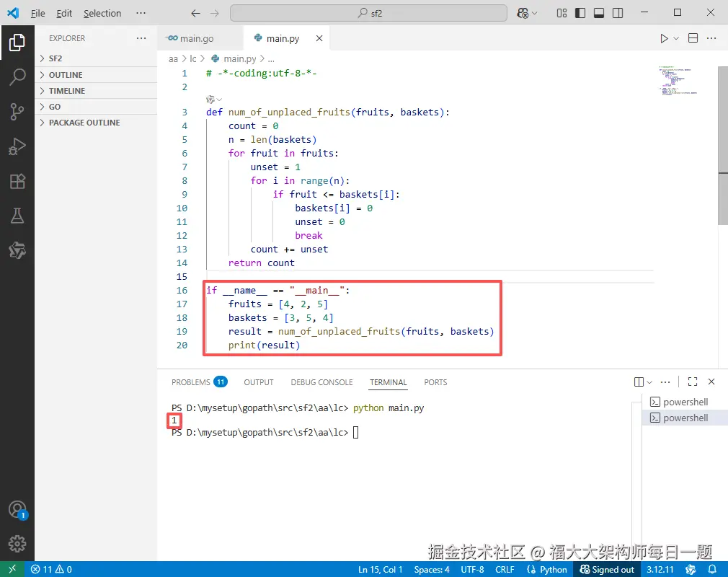The height and width of the screenshot is (577, 728).
Task: Click the status bar icon next to 3.12.11
Action: click(691, 569)
